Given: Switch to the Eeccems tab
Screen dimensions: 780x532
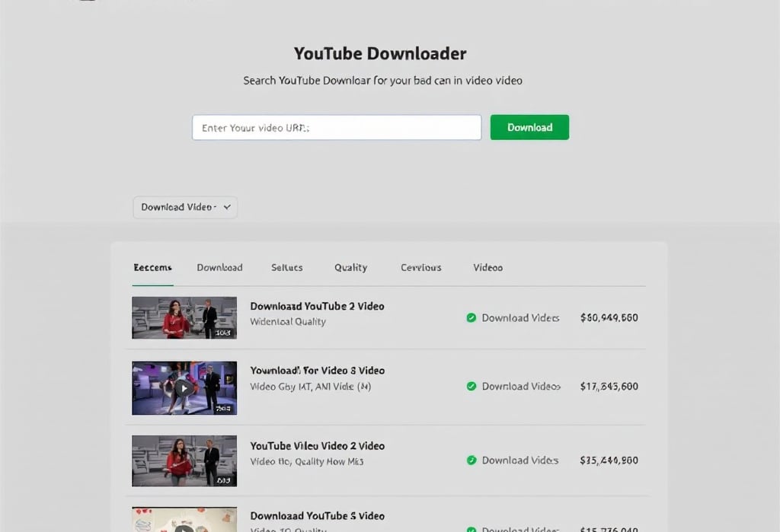Looking at the screenshot, I should coord(152,267).
